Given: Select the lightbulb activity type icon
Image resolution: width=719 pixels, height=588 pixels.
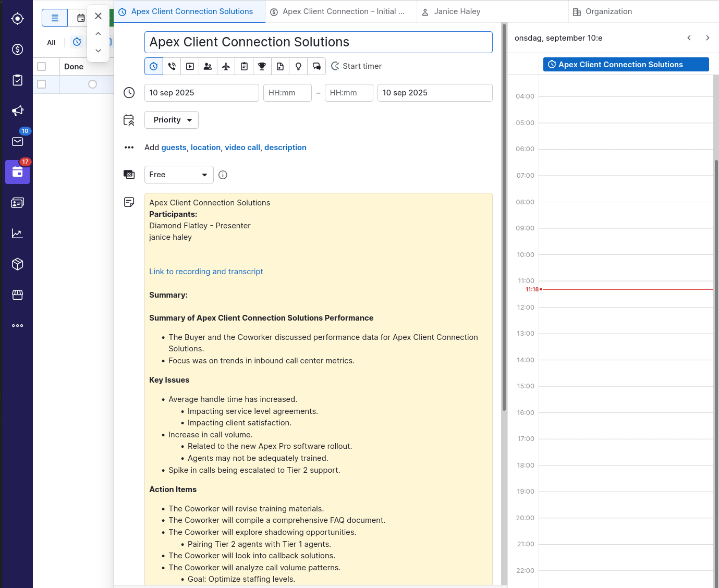Looking at the screenshot, I should pyautogui.click(x=298, y=66).
